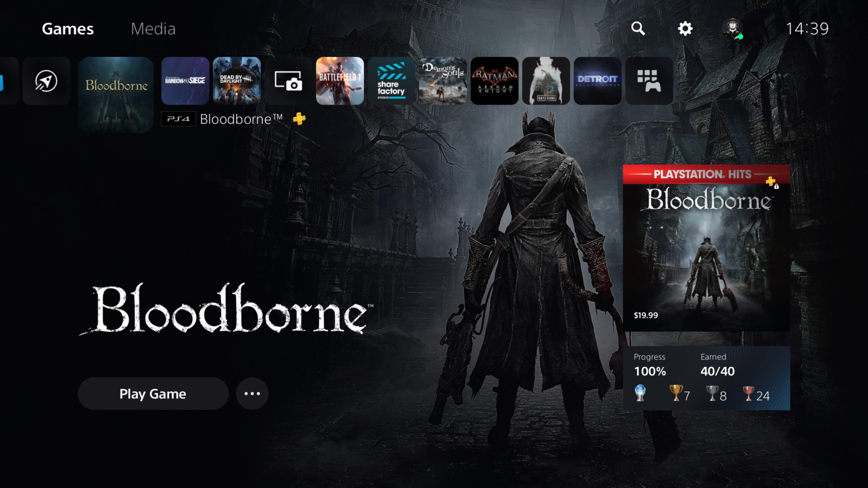Open the three-dot options menu
868x488 pixels.
[252, 393]
